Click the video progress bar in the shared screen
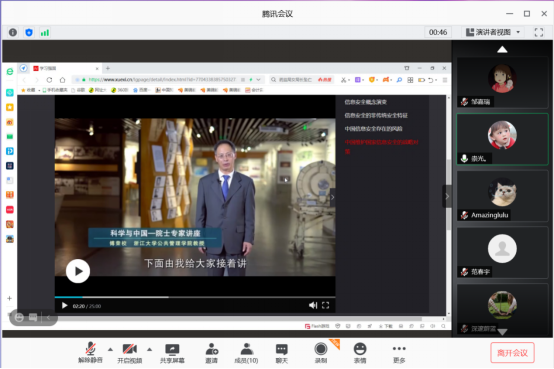Viewport: 554px width, 369px height. (x=195, y=297)
